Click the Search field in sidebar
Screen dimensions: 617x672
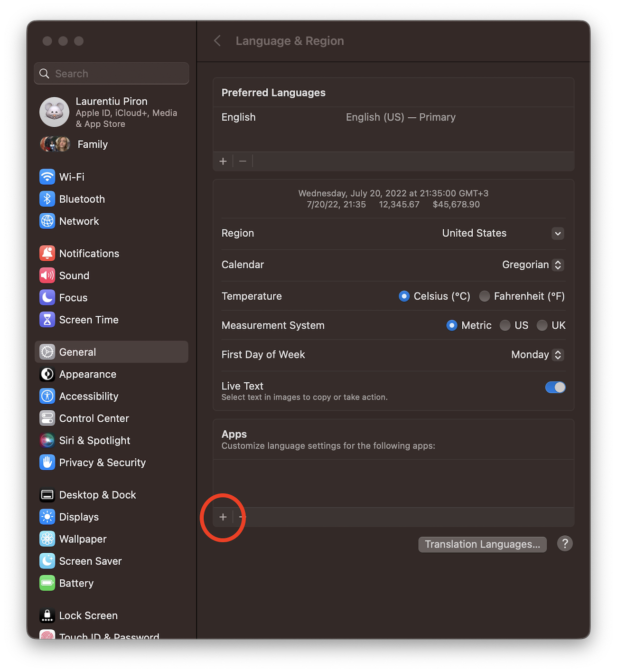(112, 74)
